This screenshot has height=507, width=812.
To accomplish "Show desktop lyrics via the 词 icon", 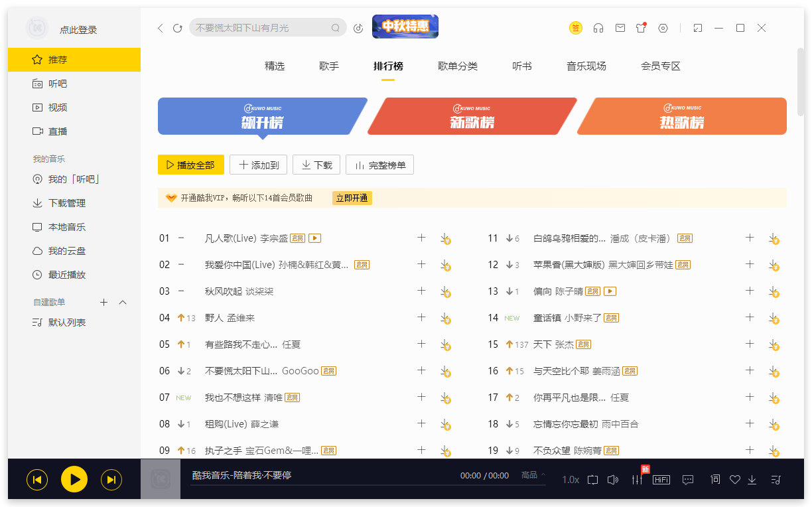I will click(714, 479).
